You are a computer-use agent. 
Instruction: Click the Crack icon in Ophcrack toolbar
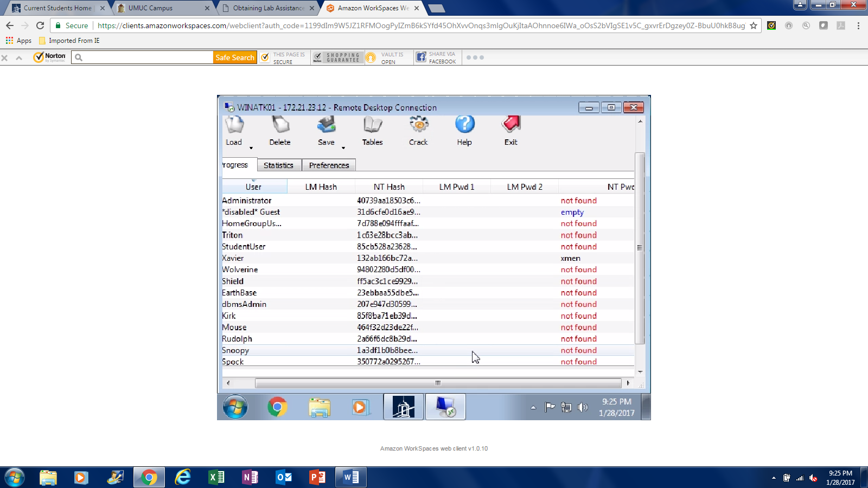[418, 131]
